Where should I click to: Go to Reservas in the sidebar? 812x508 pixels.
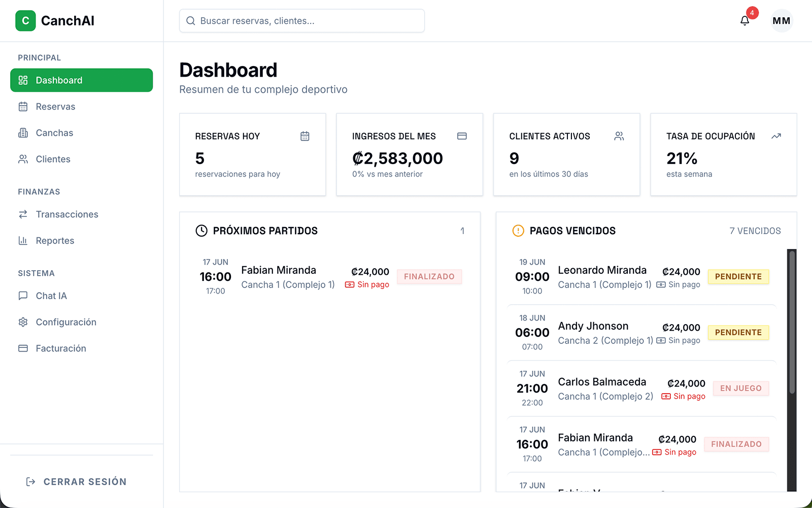(x=81, y=107)
